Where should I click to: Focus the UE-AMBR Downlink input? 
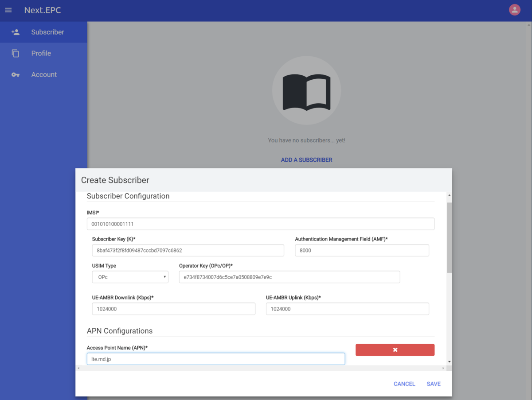[x=174, y=309]
